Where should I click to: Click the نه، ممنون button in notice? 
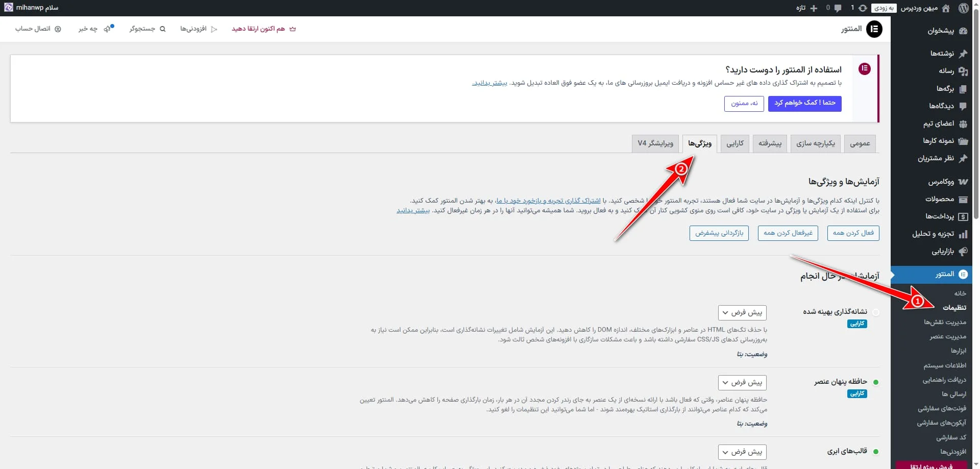tap(744, 104)
